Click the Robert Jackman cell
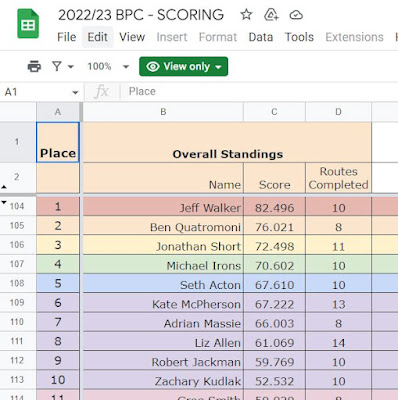 [x=163, y=360]
